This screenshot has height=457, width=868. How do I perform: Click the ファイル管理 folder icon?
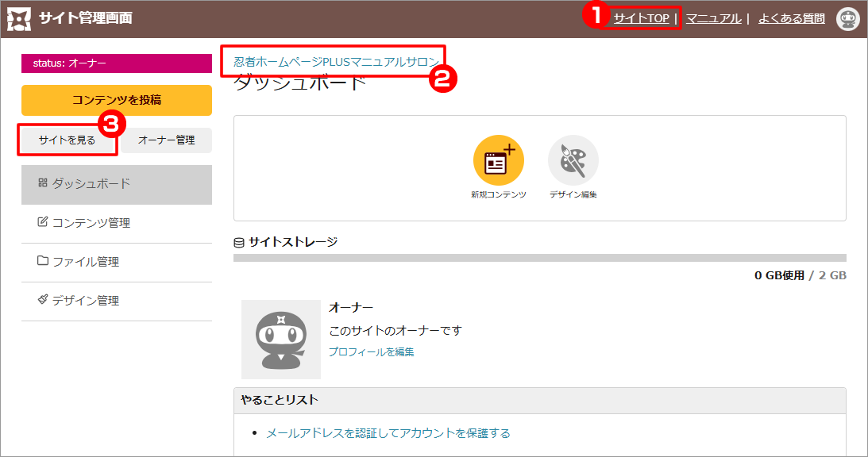coord(43,261)
